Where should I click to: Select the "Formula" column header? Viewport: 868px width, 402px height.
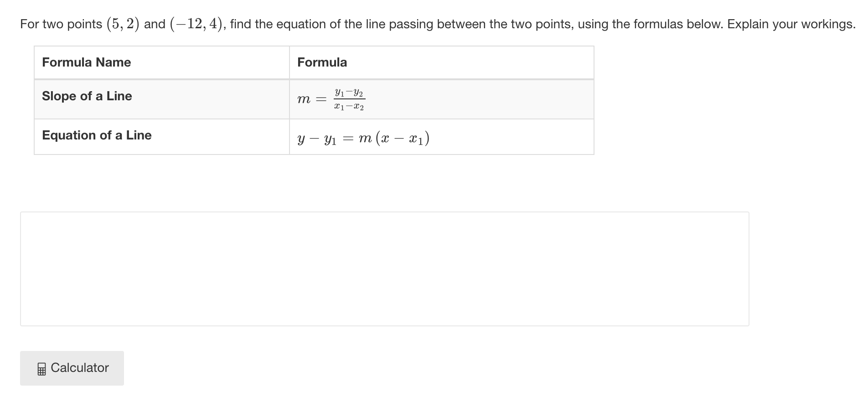point(322,62)
